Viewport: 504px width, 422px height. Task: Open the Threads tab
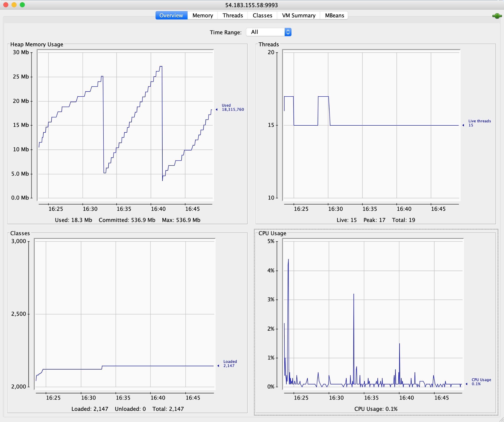pos(232,15)
